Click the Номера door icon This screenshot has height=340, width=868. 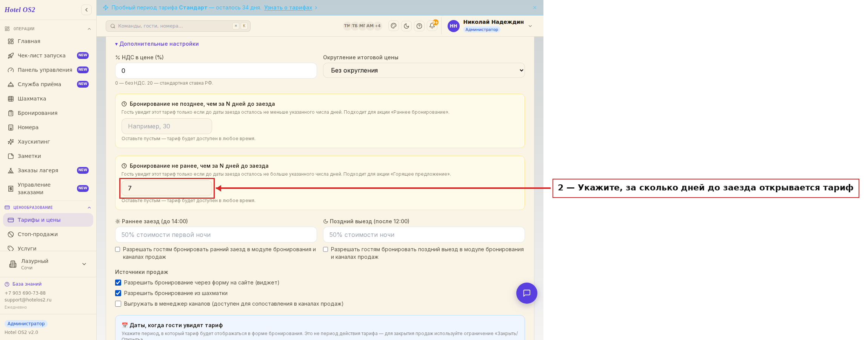(11, 127)
